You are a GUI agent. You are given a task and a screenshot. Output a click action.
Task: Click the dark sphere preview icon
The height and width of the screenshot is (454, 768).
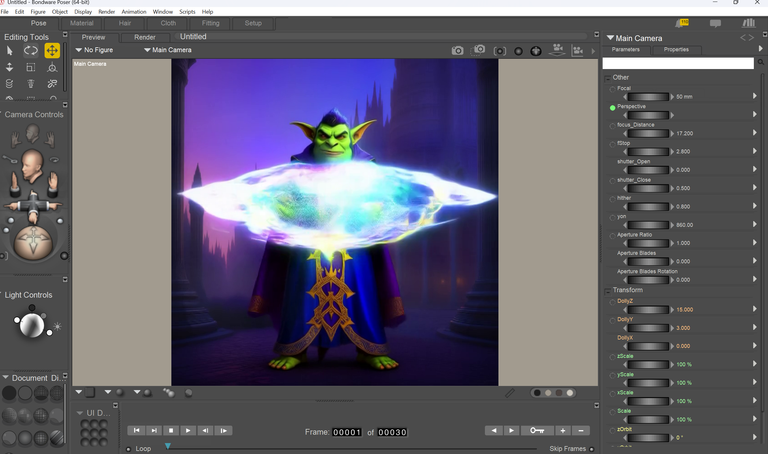point(518,51)
